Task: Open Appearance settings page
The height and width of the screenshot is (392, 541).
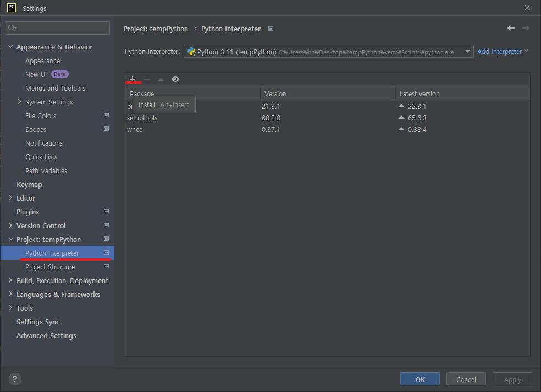Action: coord(42,60)
